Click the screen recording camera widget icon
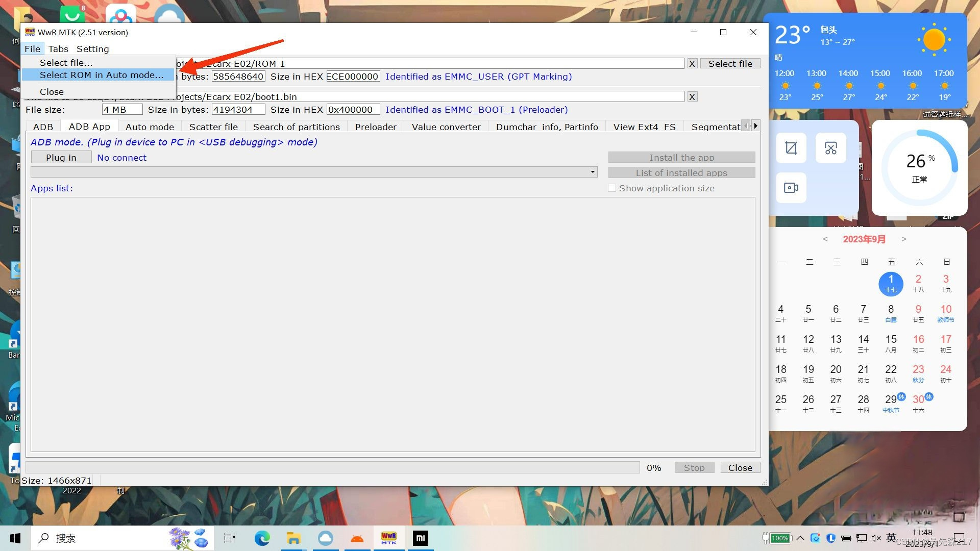This screenshot has width=980, height=551. (791, 188)
